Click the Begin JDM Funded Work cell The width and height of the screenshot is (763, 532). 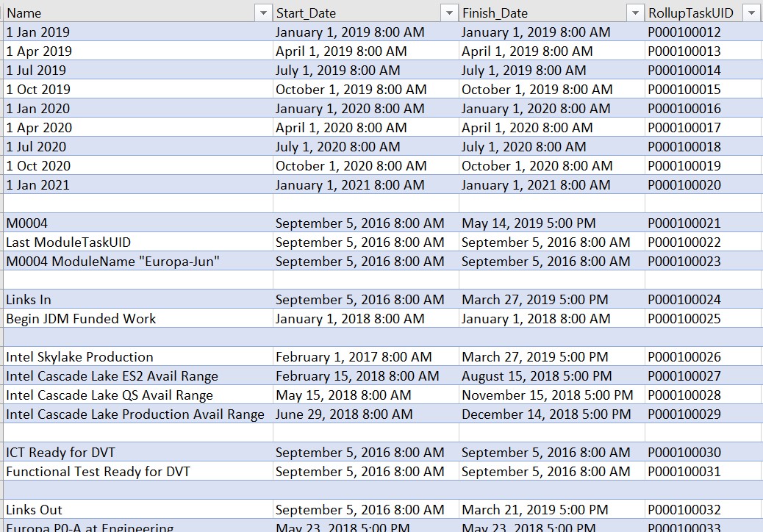[x=137, y=318]
